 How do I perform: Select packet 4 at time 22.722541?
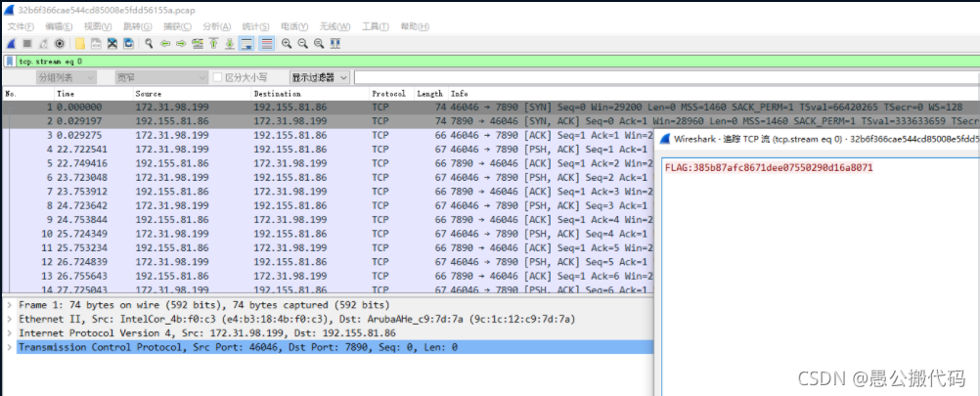click(x=328, y=149)
